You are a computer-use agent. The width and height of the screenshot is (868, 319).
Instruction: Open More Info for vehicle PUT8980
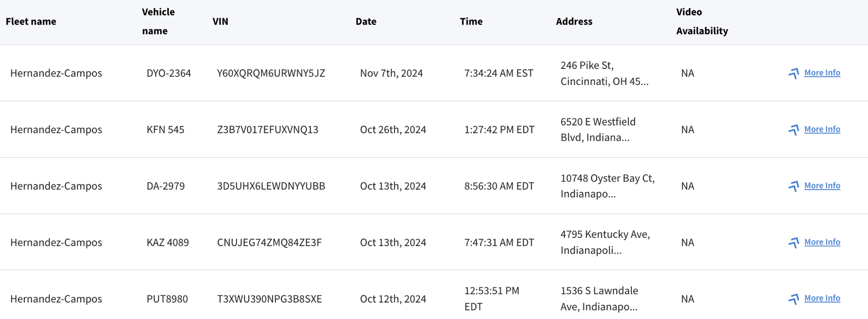tap(822, 298)
